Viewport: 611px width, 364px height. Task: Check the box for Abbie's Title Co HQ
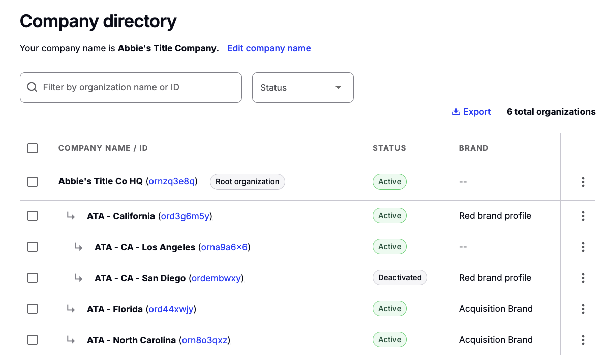point(33,182)
